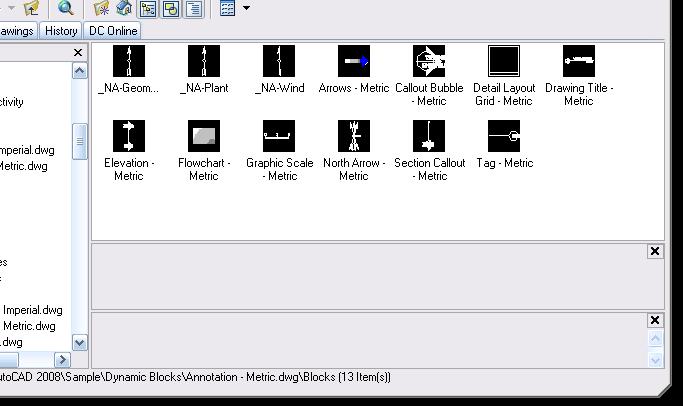
Task: Close the preview pane
Action: [655, 251]
